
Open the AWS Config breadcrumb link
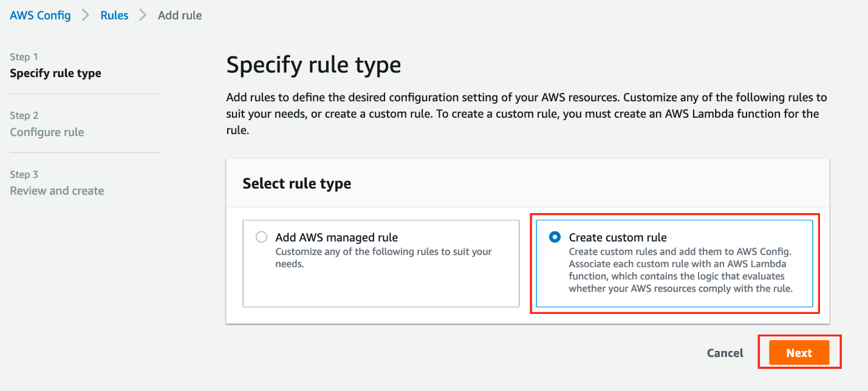[40, 15]
